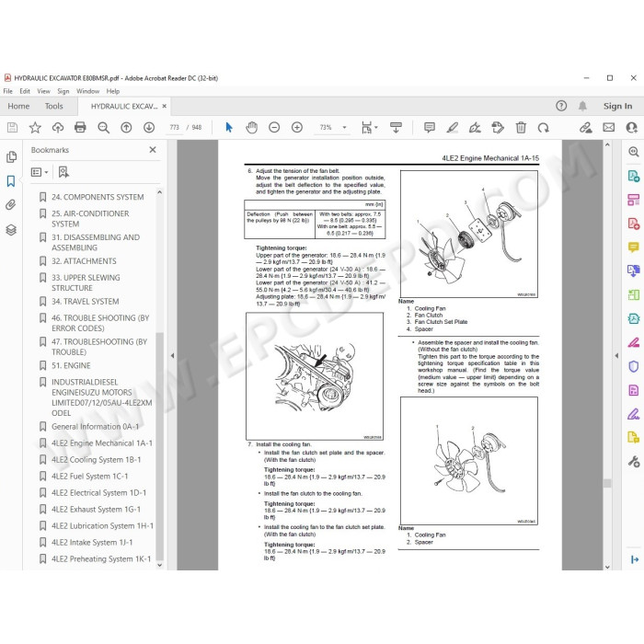Screen dimensions: 644x644
Task: Open bookmark 24. COMPONENTS SYSTEM
Action: (98, 197)
